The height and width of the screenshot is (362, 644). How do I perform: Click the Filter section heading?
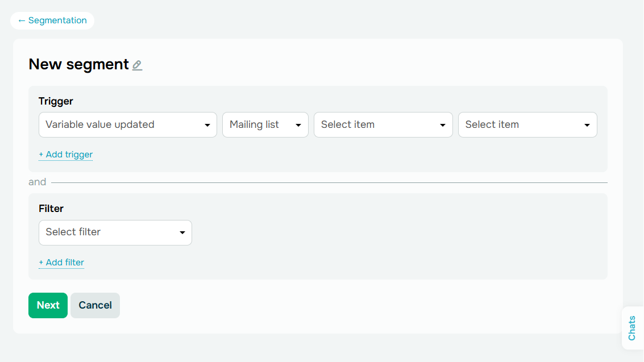coord(51,209)
